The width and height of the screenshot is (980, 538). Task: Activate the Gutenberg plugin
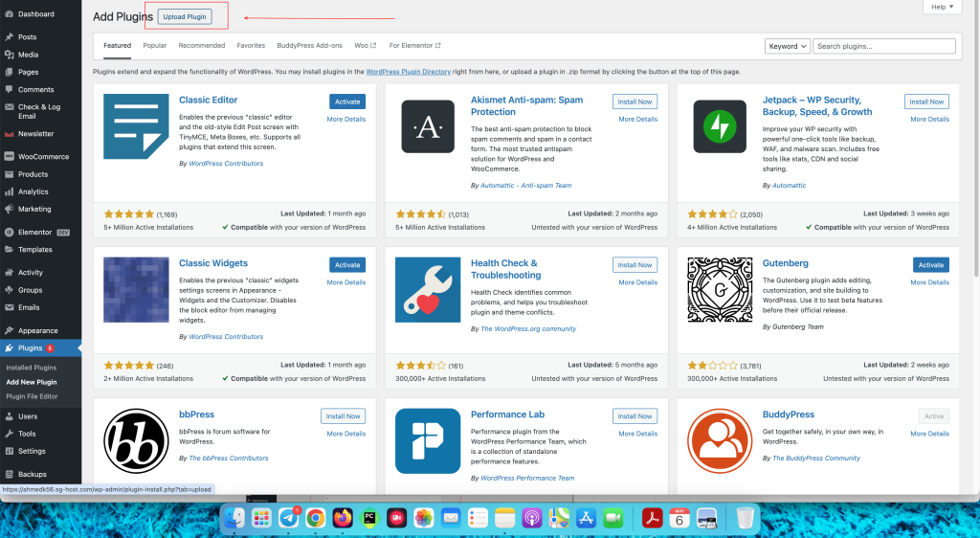tap(930, 265)
